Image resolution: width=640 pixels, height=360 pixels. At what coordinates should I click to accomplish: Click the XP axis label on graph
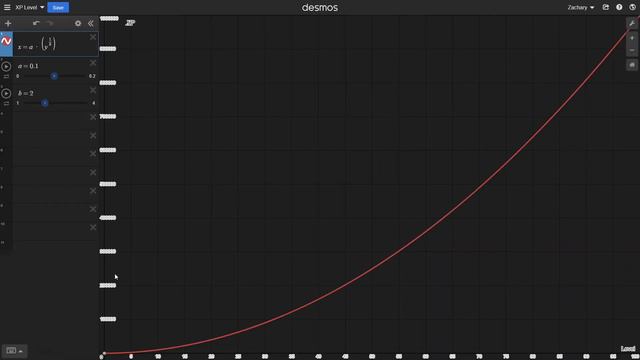click(x=130, y=23)
